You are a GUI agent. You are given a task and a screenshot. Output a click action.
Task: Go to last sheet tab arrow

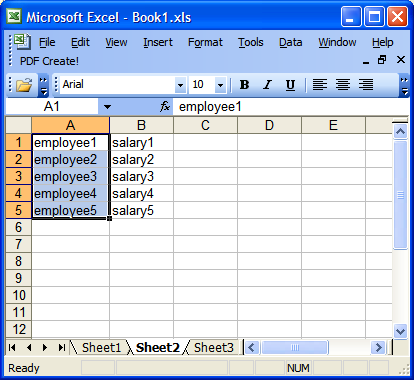[61, 348]
